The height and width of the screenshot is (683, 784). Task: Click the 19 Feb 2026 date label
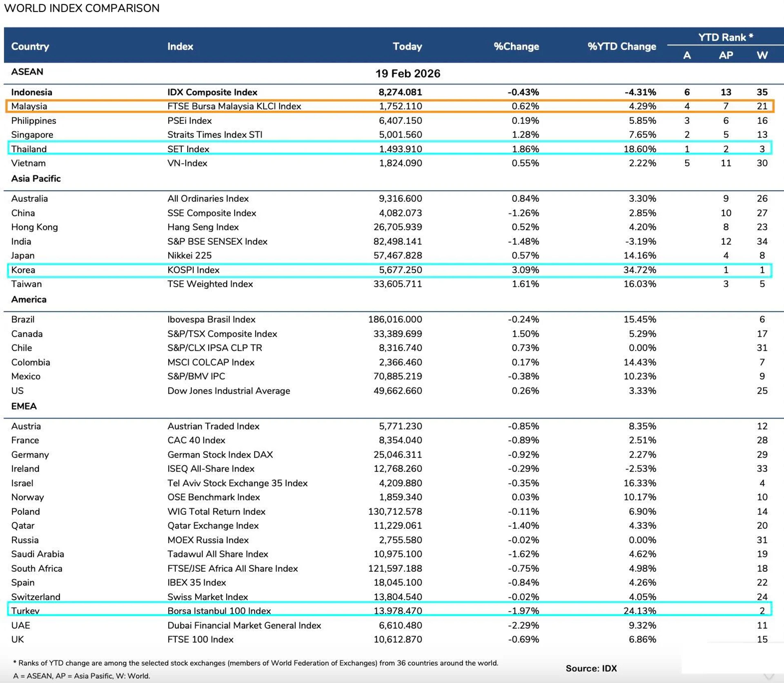(408, 74)
